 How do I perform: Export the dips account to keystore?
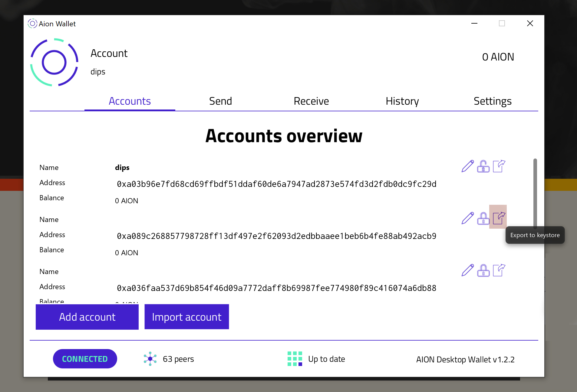[499, 166]
